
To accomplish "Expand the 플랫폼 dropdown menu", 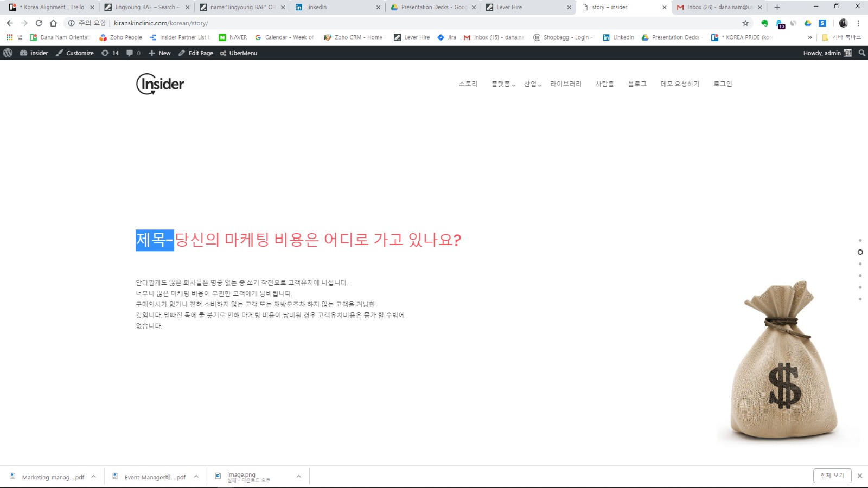I will point(503,84).
